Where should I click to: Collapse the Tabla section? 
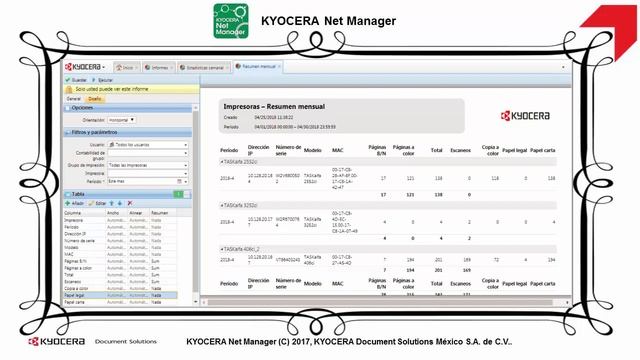tap(68, 194)
